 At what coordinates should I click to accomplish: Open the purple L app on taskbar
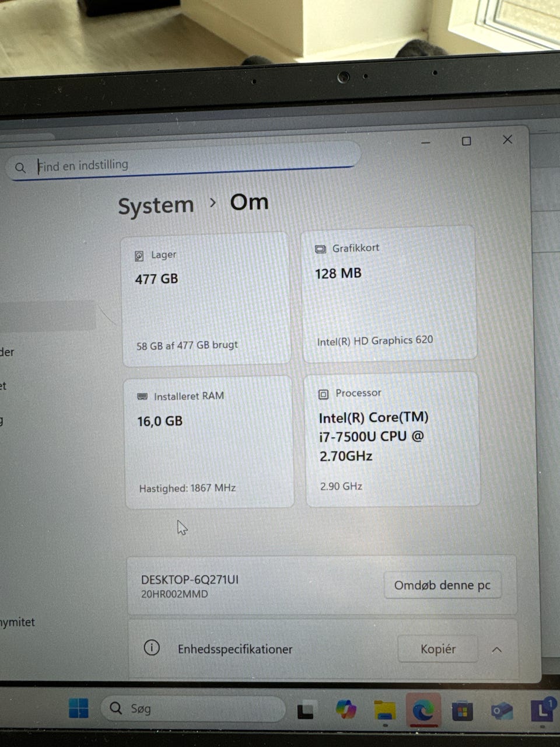[x=542, y=710]
